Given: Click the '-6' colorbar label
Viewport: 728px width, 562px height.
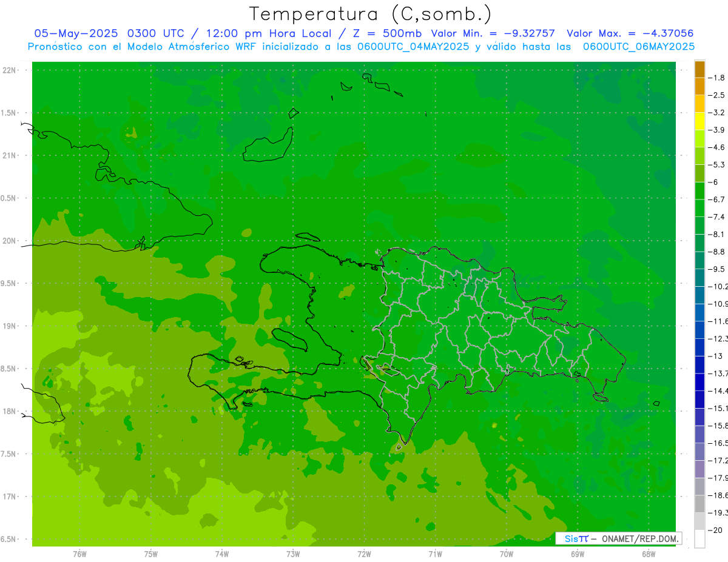Looking at the screenshot, I should [x=715, y=182].
